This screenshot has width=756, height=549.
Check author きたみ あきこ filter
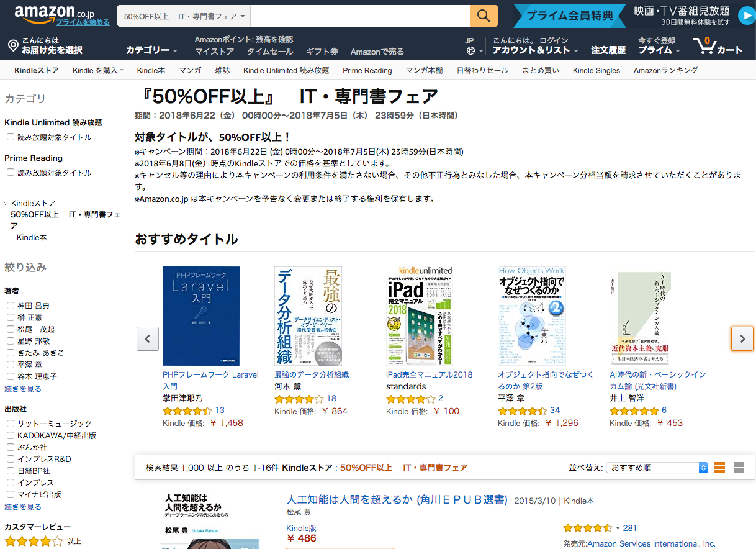pyautogui.click(x=11, y=353)
